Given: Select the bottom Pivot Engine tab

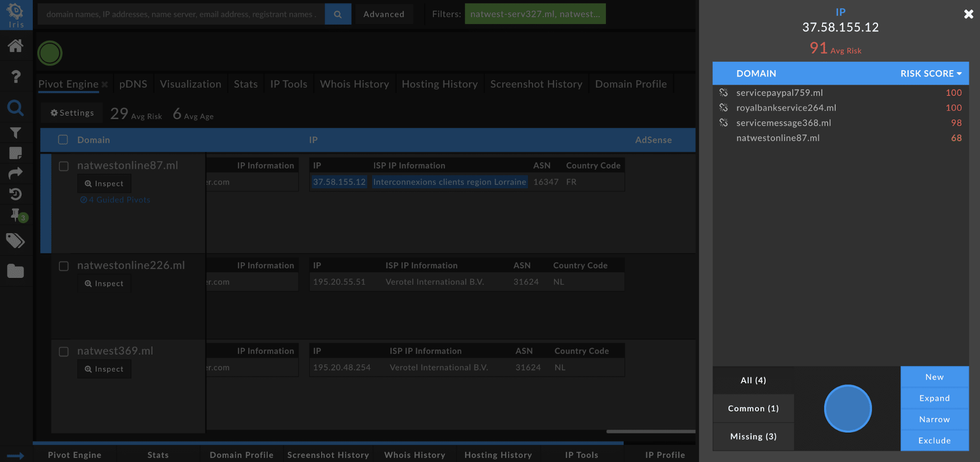Looking at the screenshot, I should (75, 455).
